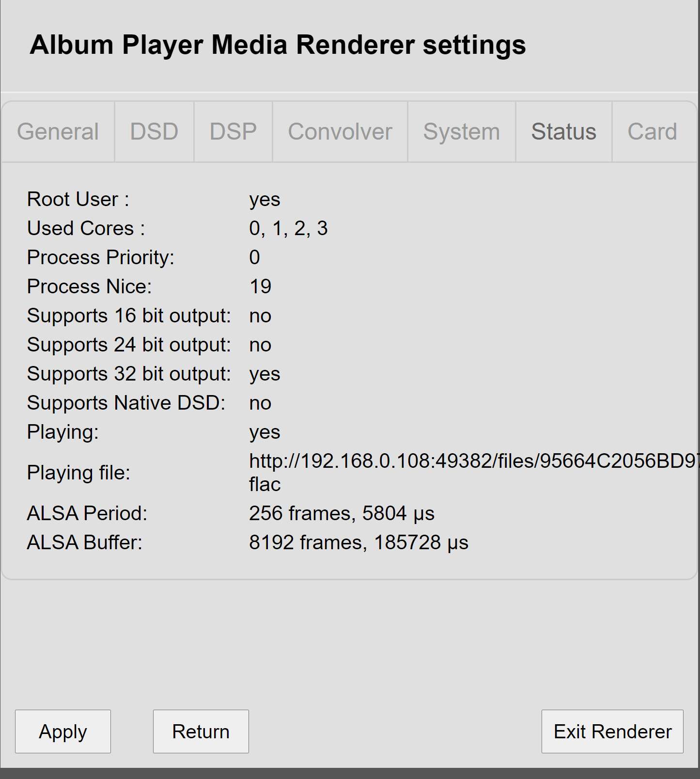Click the playing file URL text
Screen dimensions: 700x779
474,472
